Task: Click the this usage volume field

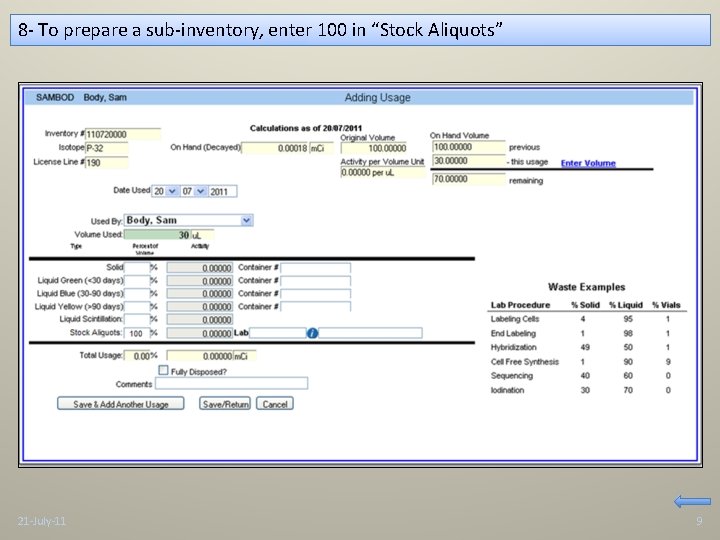Action: [468, 161]
